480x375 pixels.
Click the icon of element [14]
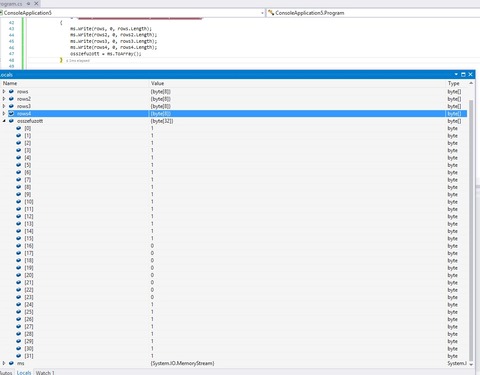(19, 231)
